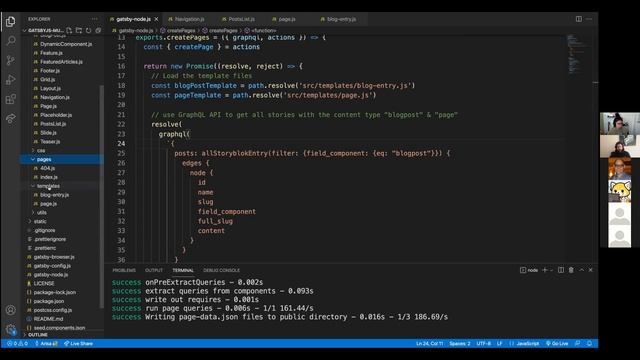Open the feedback icon in status bar
Viewport: 640px width, 360px height.
point(578,344)
